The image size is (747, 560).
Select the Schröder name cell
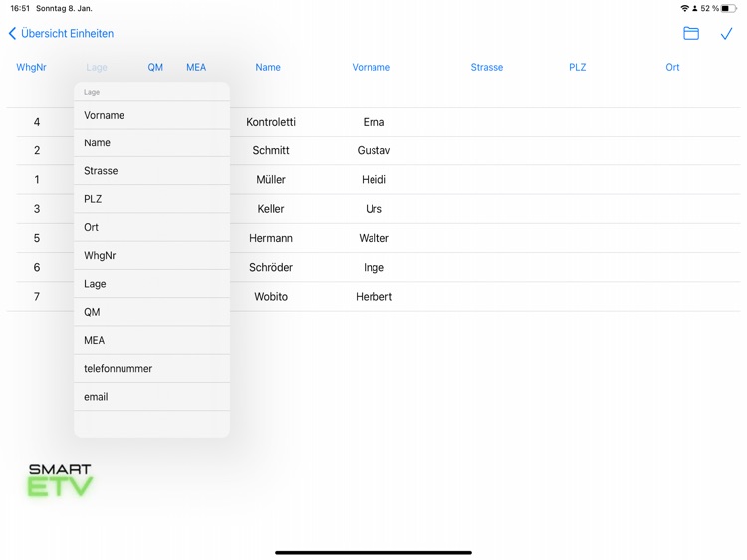point(271,267)
